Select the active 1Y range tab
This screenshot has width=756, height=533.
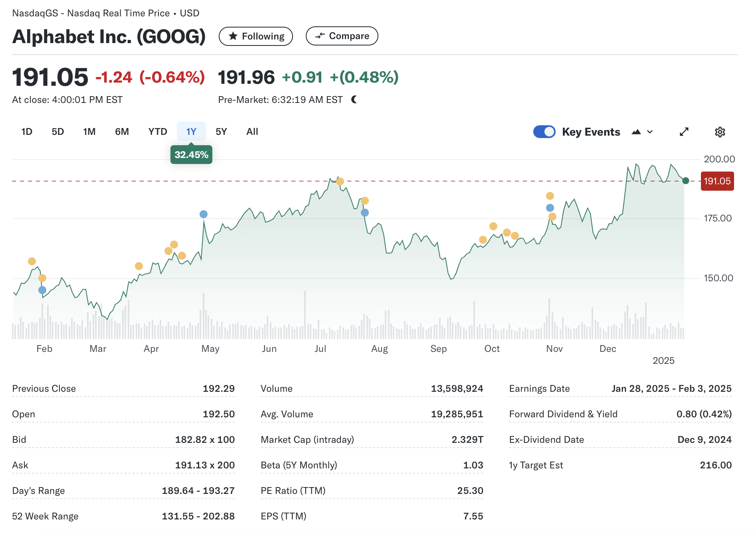191,132
